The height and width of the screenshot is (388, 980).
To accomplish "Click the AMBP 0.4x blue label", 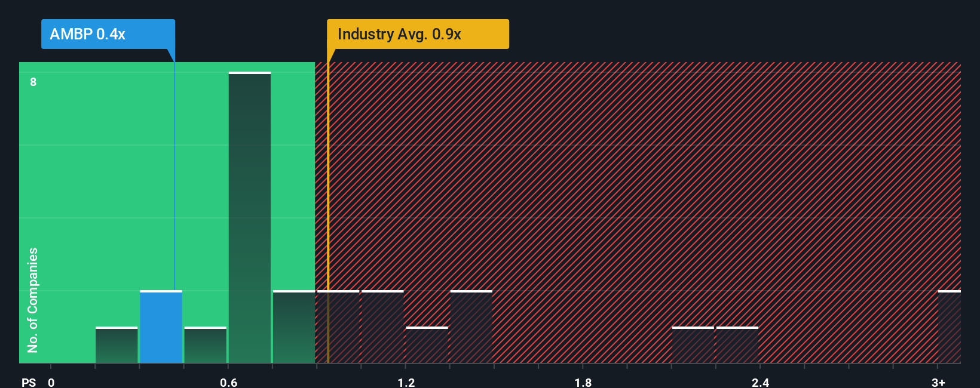I will (108, 34).
